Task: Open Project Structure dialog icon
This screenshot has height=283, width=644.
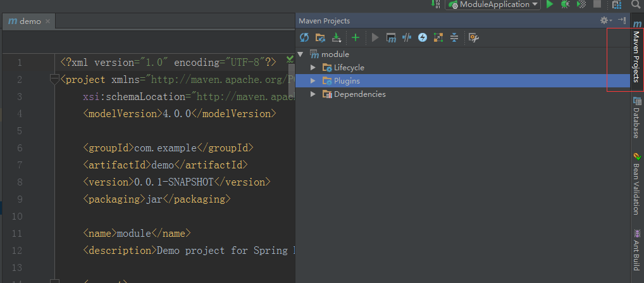Action: pos(617,4)
